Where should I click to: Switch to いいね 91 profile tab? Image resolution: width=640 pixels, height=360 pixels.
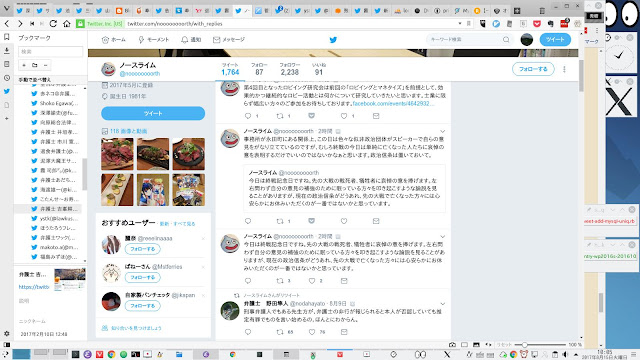(x=319, y=69)
